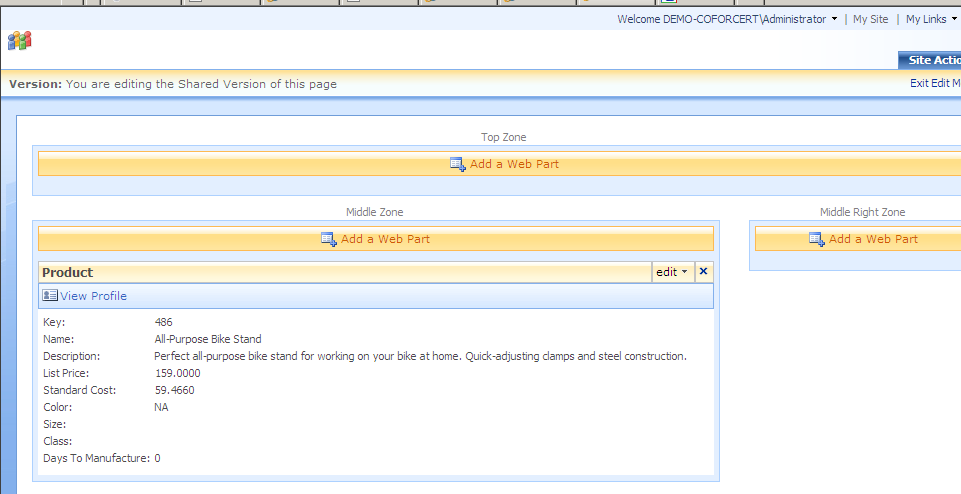Open the View Profile action link

(93, 296)
